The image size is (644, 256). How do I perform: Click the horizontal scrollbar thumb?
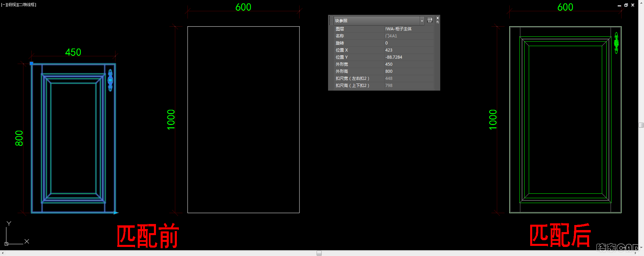tap(319, 253)
